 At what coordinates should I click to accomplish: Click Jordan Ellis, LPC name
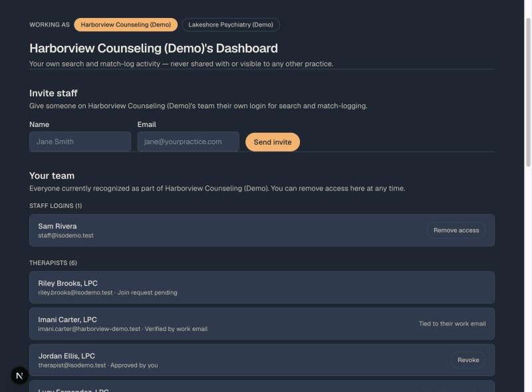66,356
